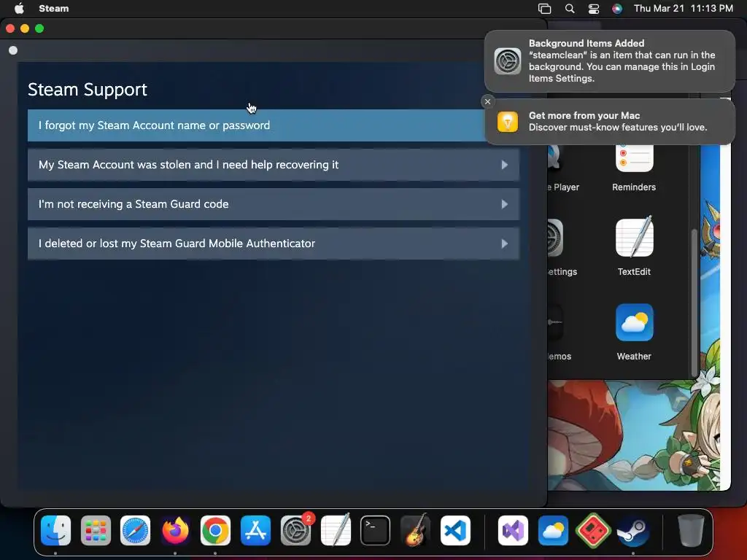Image resolution: width=747 pixels, height=560 pixels.
Task: Open Terminal from the Dock
Action: point(376,531)
